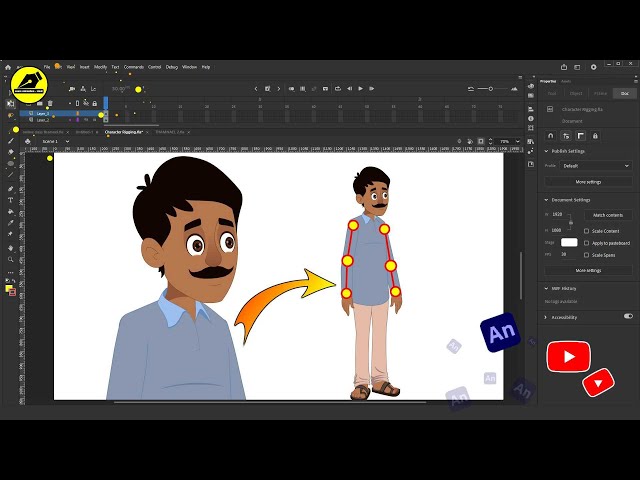Select the Doc tab in Properties

point(624,93)
